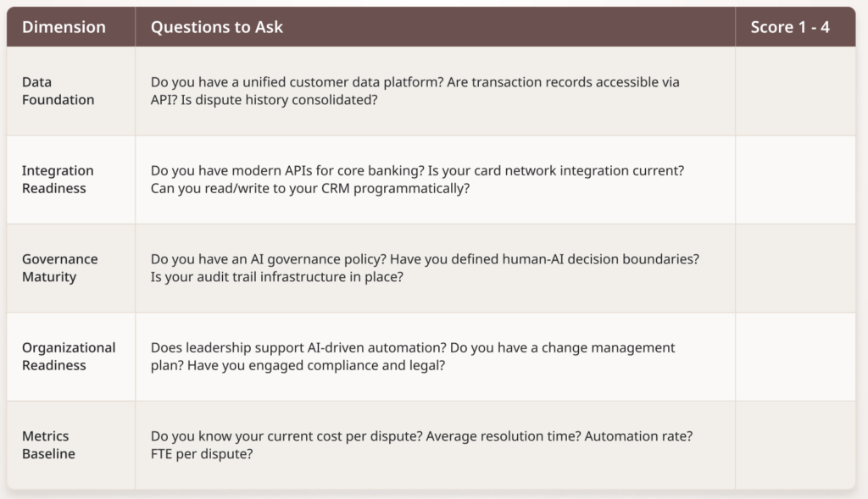Click the Dimension column header
The width and height of the screenshot is (868, 499).
(64, 27)
